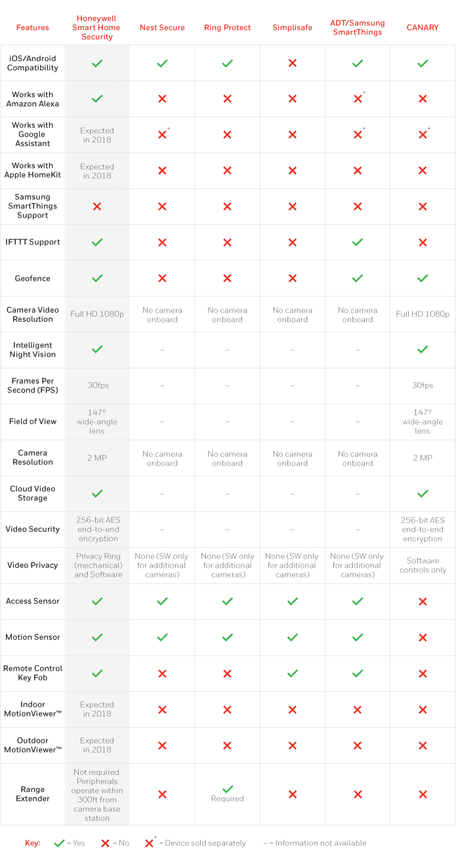The width and height of the screenshot is (456, 868).
Task: Click the red X for CANARY Access Sensor
Action: (423, 602)
